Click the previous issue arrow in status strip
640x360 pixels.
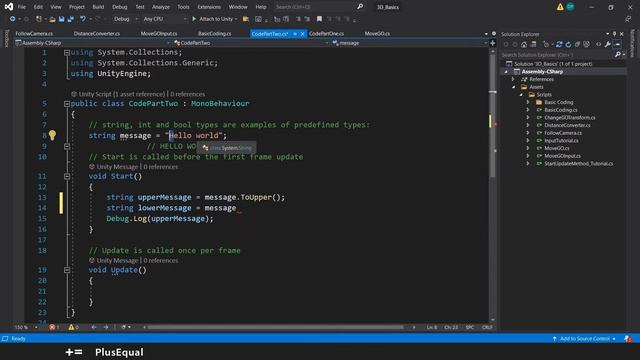click(94, 327)
